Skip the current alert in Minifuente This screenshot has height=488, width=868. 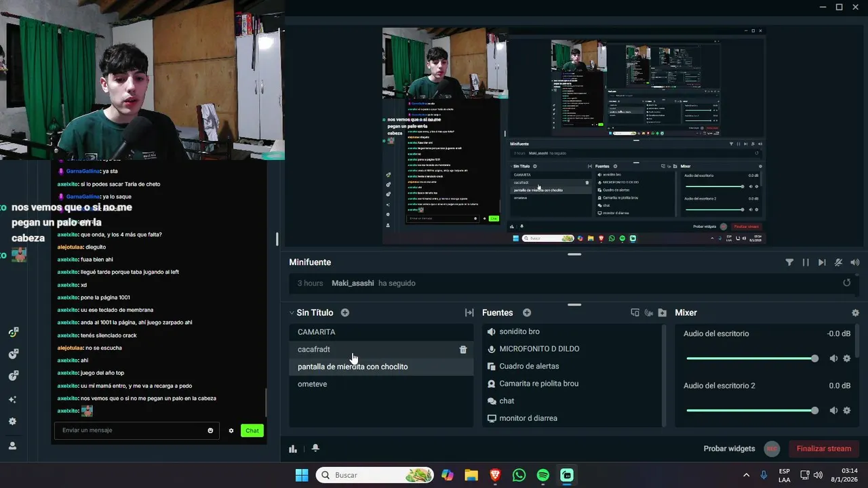(x=822, y=262)
